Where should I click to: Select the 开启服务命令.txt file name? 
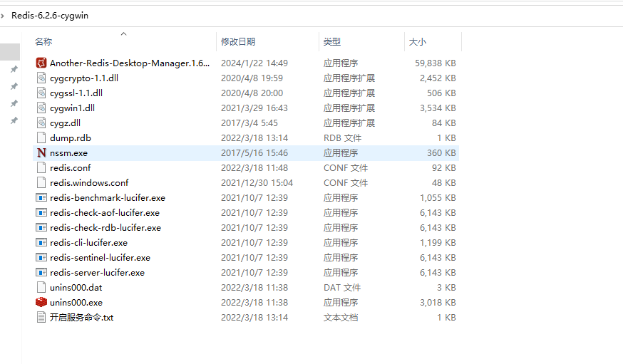(x=81, y=318)
